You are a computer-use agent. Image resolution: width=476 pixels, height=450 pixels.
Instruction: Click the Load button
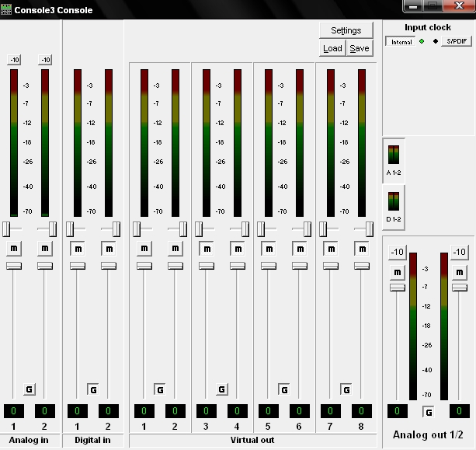332,48
